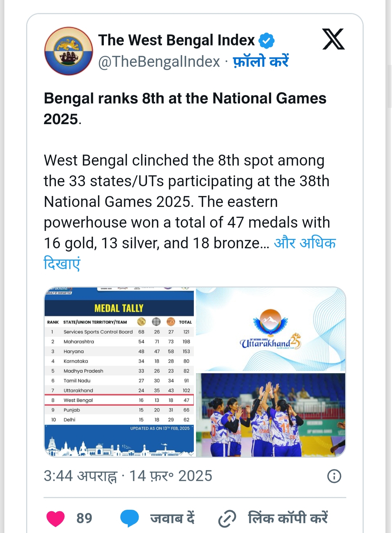Viewport: 392px width, 533px height.
Task: Tap the copy link chain icon
Action: click(x=227, y=518)
